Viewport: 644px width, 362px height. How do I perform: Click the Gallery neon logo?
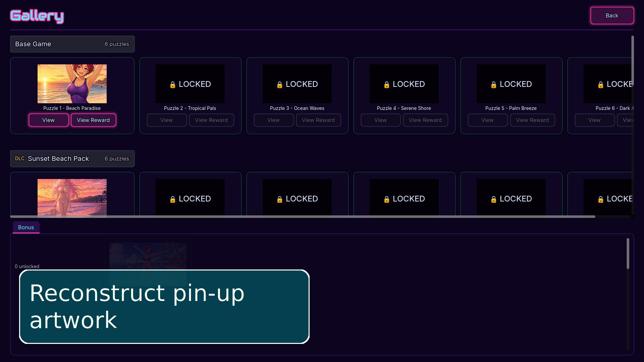click(37, 16)
